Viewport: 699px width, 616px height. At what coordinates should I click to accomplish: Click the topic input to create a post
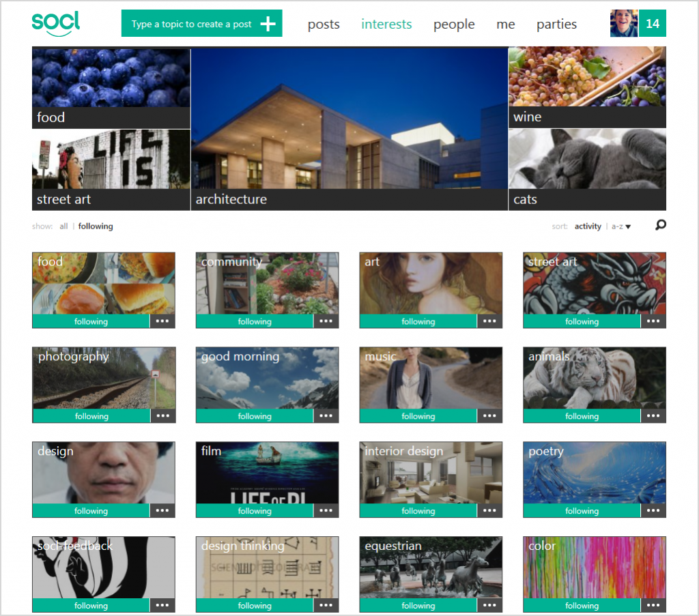[x=191, y=24]
